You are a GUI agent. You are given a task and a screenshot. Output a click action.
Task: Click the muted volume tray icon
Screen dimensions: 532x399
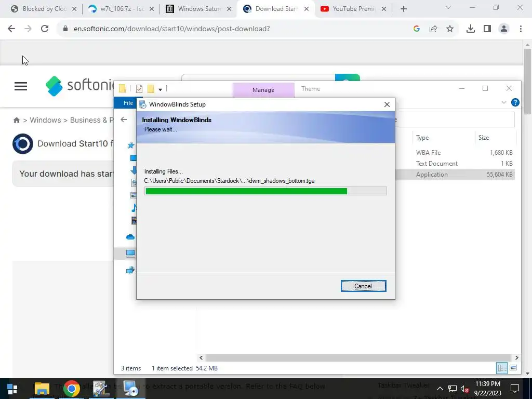click(464, 389)
